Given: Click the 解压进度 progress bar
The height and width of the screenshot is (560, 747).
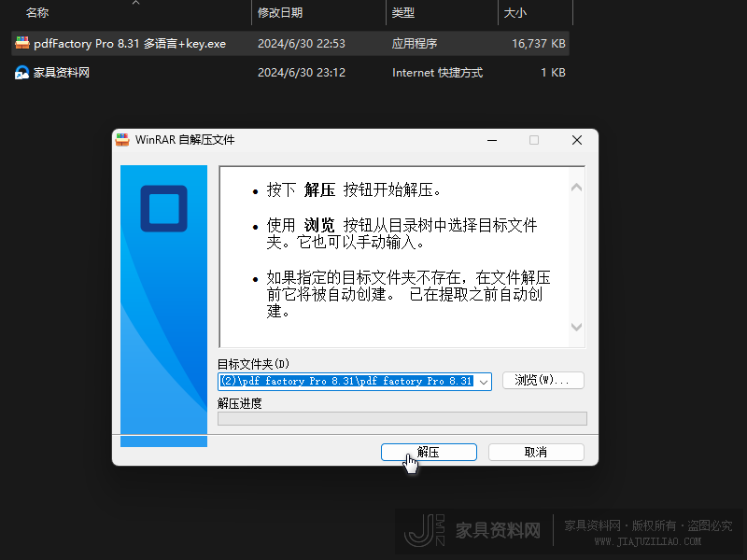Looking at the screenshot, I should coord(402,418).
